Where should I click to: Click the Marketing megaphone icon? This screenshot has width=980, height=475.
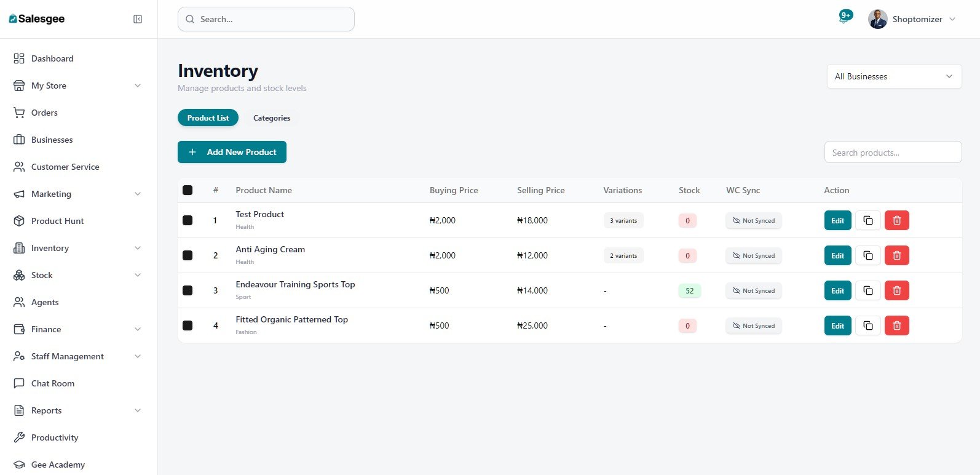19,194
